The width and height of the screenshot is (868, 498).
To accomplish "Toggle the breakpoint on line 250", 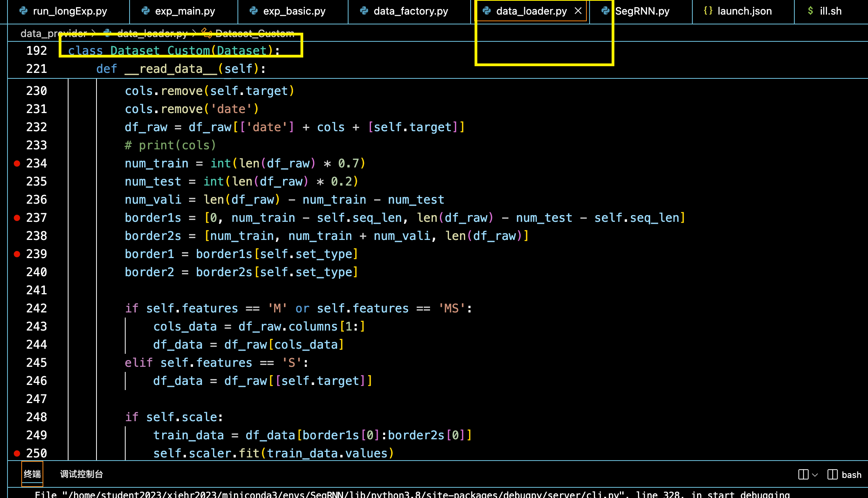I will click(x=17, y=453).
